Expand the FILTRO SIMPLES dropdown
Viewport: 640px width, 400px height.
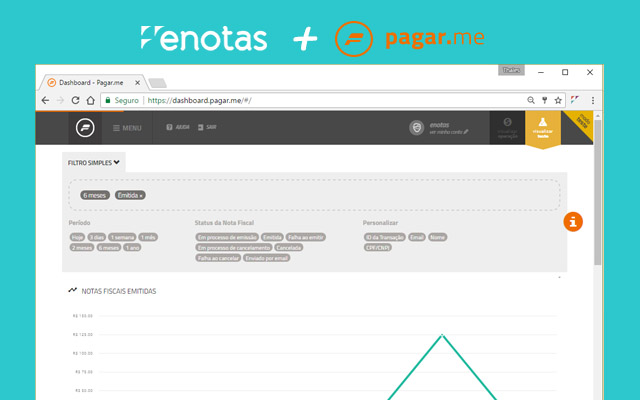point(93,162)
